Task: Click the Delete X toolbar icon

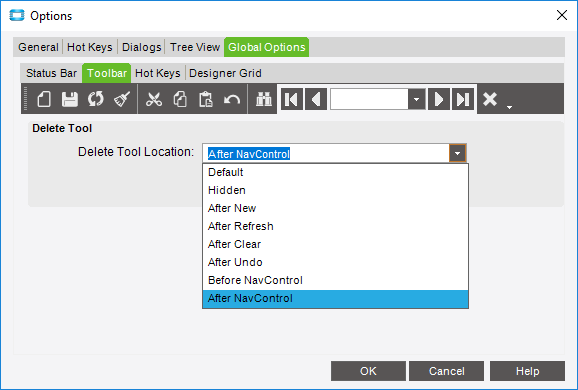Action: 490,99
